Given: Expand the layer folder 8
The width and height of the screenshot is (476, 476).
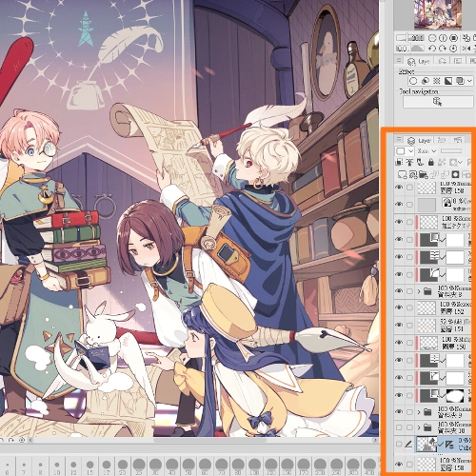Looking at the screenshot, I should tap(419, 291).
